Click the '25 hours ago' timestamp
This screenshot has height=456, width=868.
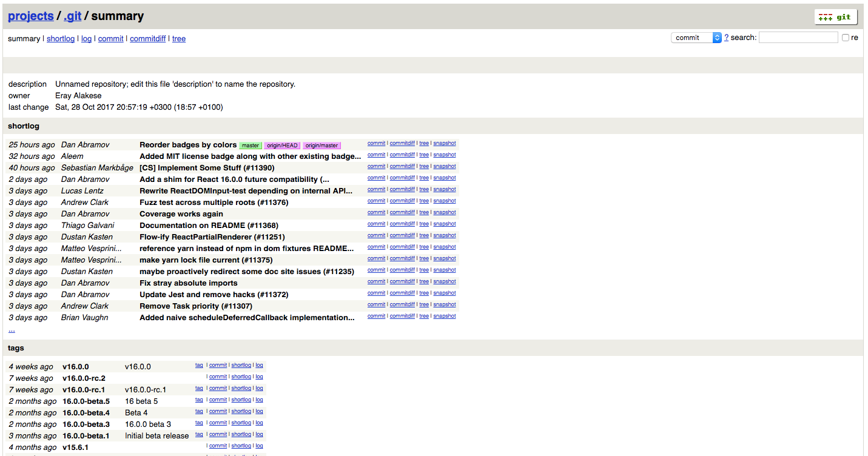pos(32,145)
